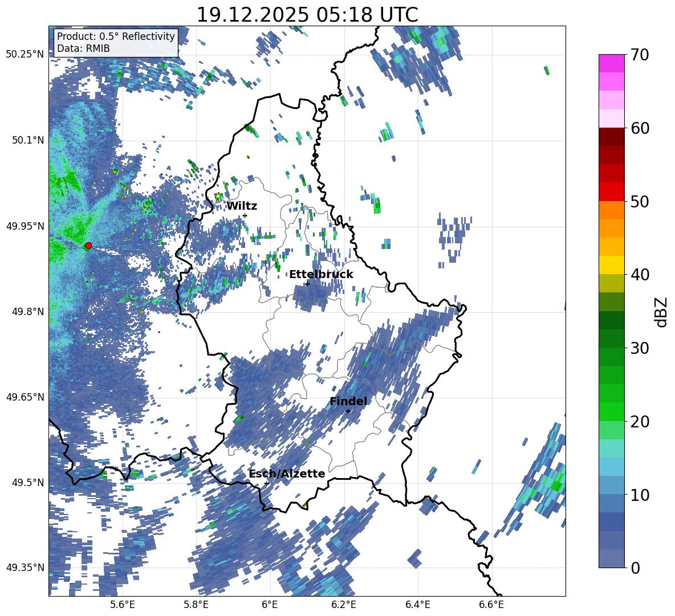Click the 6.4°E longitude label
The image size is (675, 616).
click(x=417, y=605)
